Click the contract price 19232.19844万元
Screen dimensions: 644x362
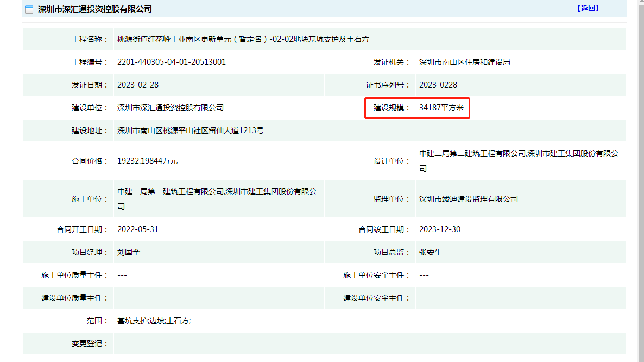click(148, 161)
